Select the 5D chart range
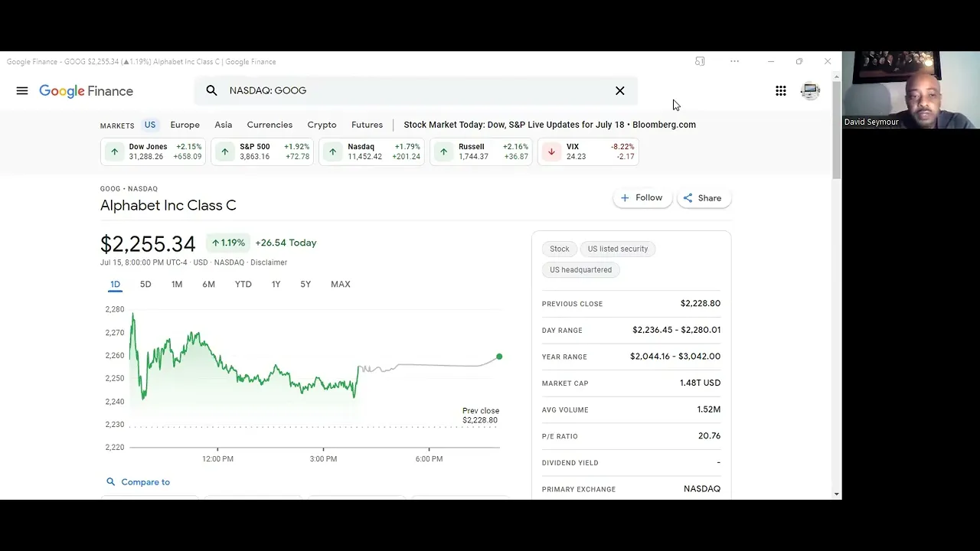Viewport: 980px width, 551px height. 145,284
